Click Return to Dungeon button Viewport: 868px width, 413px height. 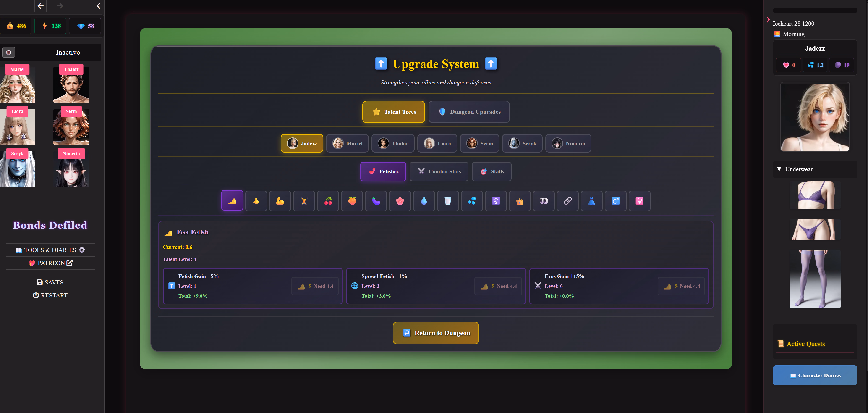point(436,333)
